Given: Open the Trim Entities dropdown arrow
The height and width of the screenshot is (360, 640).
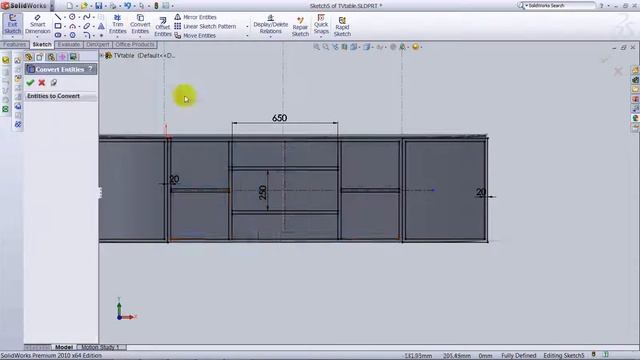Looking at the screenshot, I should [118, 36].
